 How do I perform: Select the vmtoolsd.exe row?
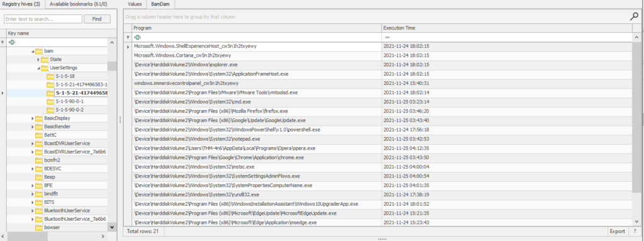pyautogui.click(x=382, y=92)
